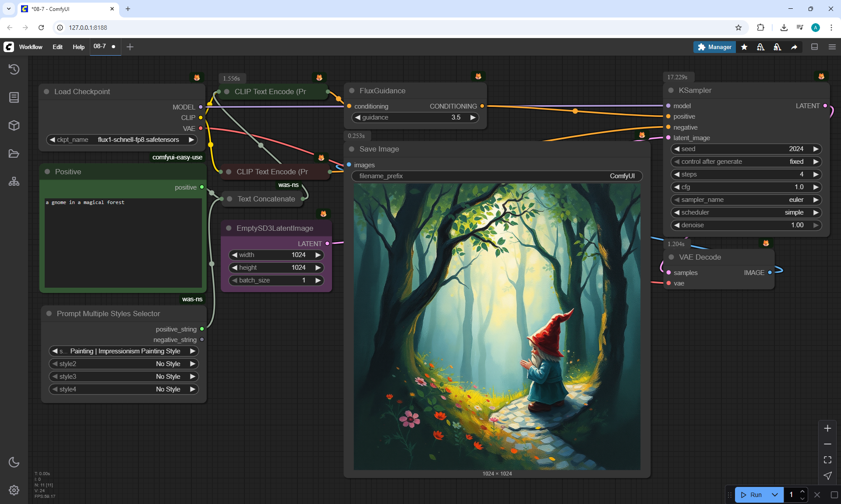Viewport: 841px width, 504px height.
Task: Click the Manager button
Action: pos(714,47)
